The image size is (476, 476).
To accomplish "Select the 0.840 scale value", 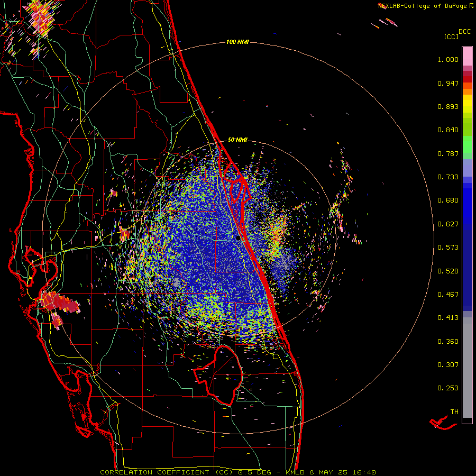I will pyautogui.click(x=448, y=130).
